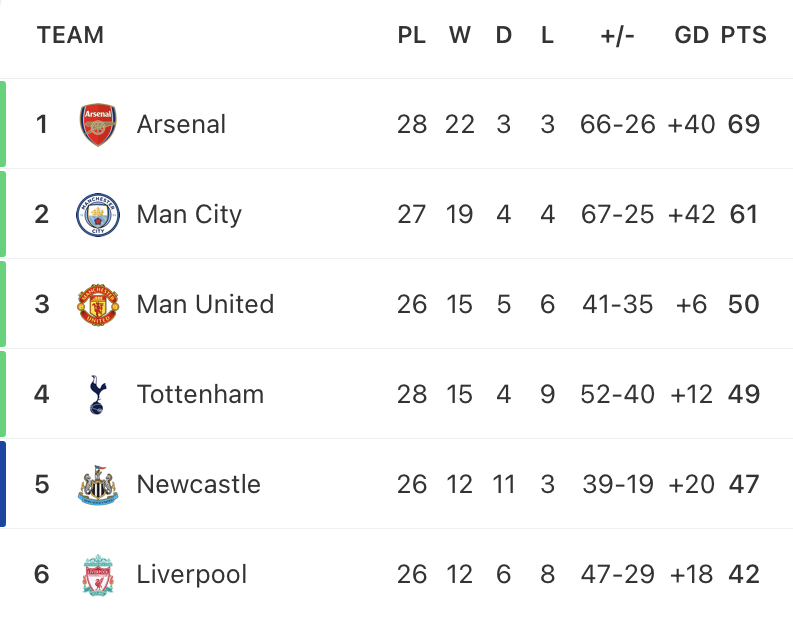This screenshot has width=793, height=618.
Task: Click Arsenal's 69 points value
Action: point(744,124)
